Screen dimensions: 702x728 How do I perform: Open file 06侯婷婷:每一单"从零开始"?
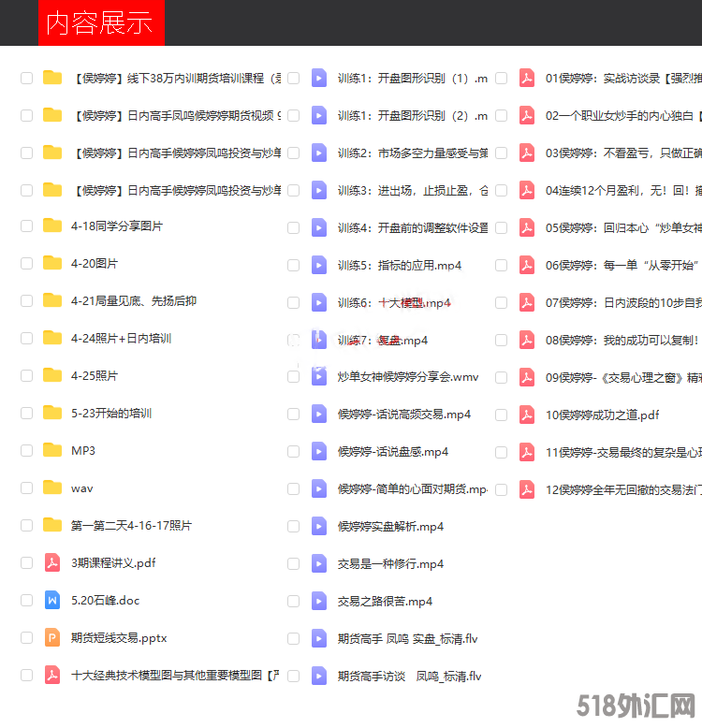click(622, 265)
